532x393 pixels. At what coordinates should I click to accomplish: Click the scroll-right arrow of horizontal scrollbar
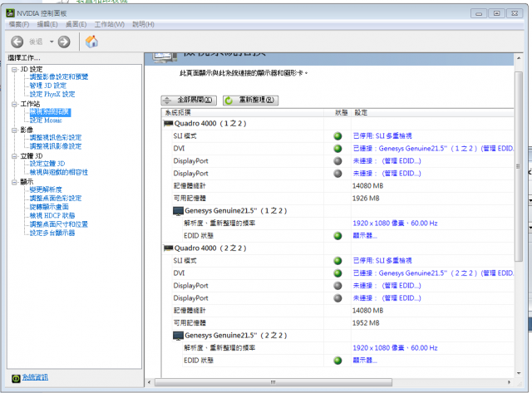(x=509, y=382)
